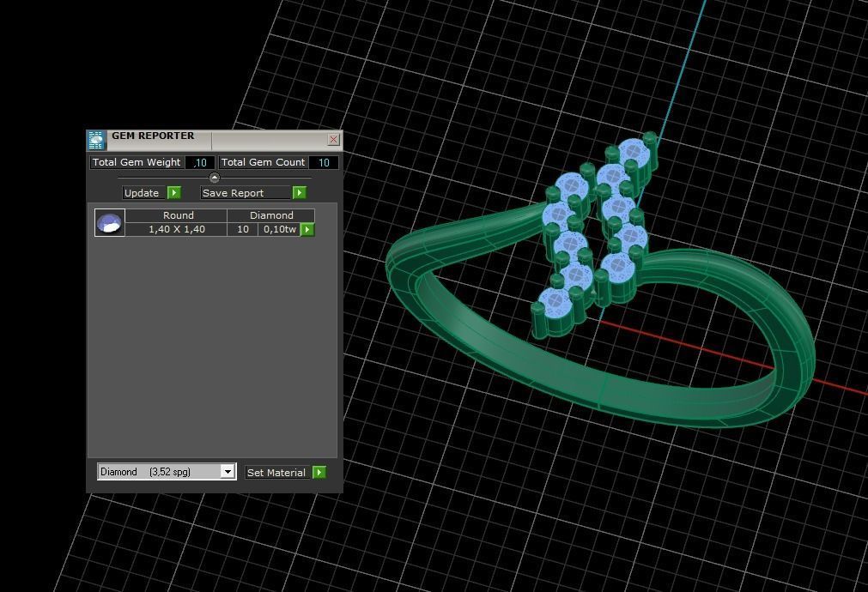This screenshot has width=868, height=592.
Task: Close the Gem Reporter panel
Action: coord(333,140)
